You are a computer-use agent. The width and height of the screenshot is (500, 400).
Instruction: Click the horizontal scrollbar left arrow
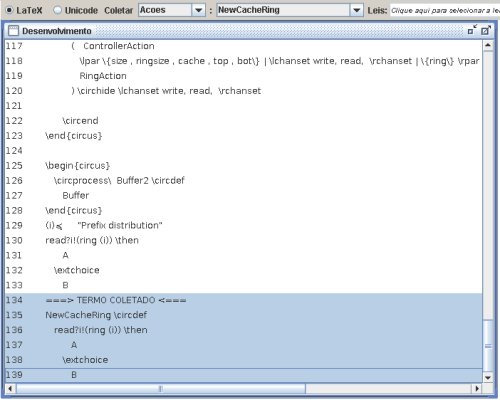pyautogui.click(x=10, y=388)
